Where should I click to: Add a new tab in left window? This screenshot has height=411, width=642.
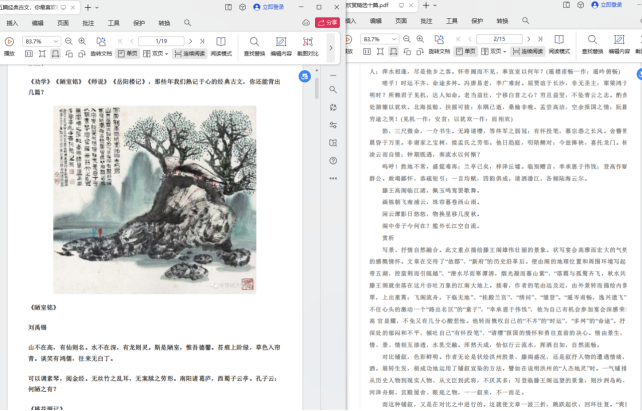(88, 7)
